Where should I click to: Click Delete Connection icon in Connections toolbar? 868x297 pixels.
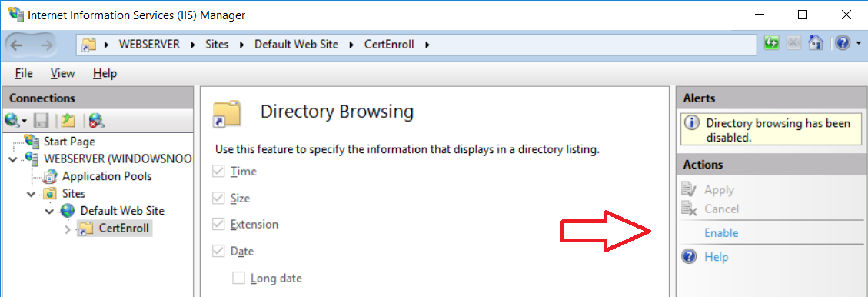(x=97, y=121)
